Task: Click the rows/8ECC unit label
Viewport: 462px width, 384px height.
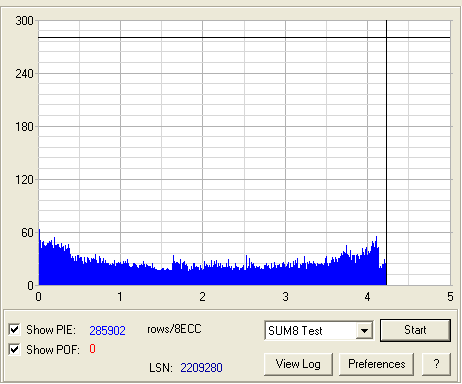Action: tap(174, 329)
